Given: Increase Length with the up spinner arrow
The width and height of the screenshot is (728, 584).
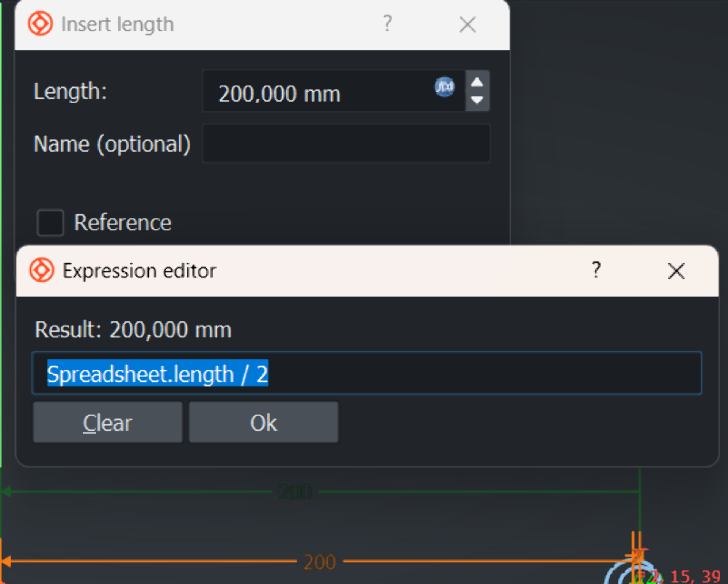Looking at the screenshot, I should (x=477, y=82).
